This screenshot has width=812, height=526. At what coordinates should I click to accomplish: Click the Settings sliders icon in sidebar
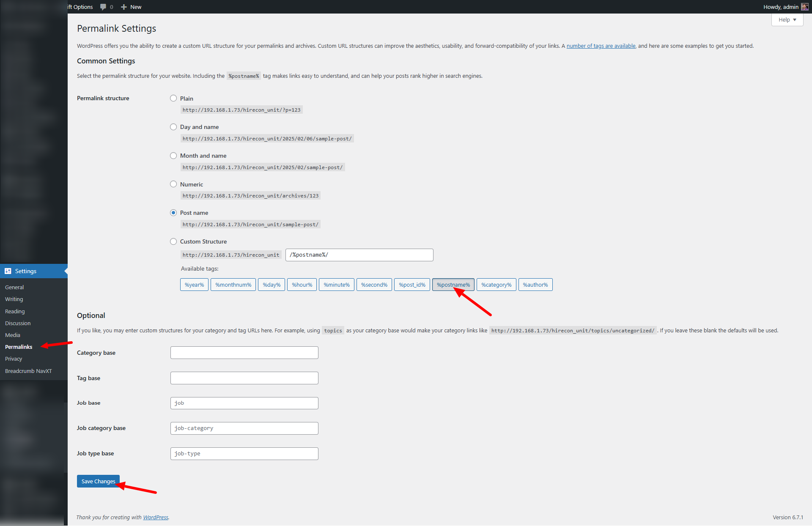point(8,271)
